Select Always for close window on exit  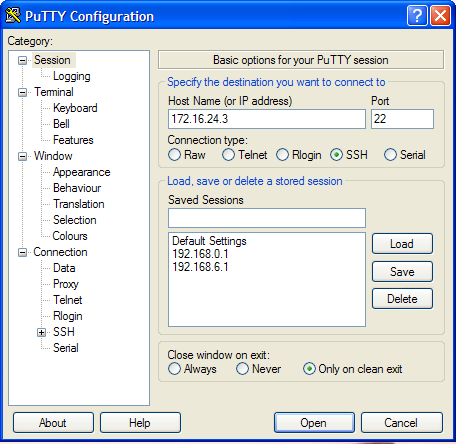point(174,369)
